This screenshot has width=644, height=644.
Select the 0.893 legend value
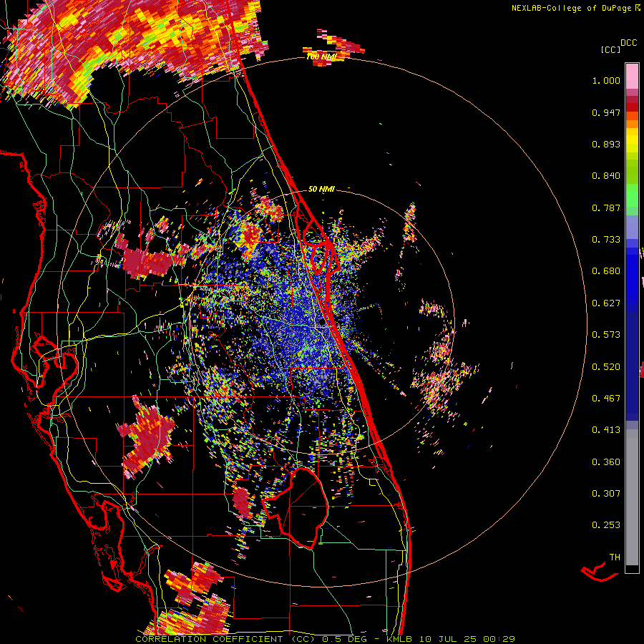[x=606, y=144]
